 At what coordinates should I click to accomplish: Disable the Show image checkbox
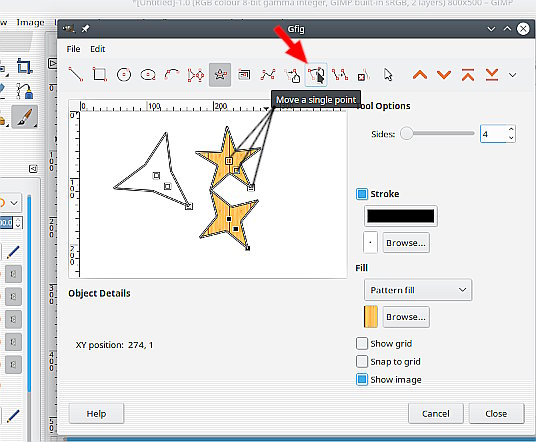tap(362, 379)
